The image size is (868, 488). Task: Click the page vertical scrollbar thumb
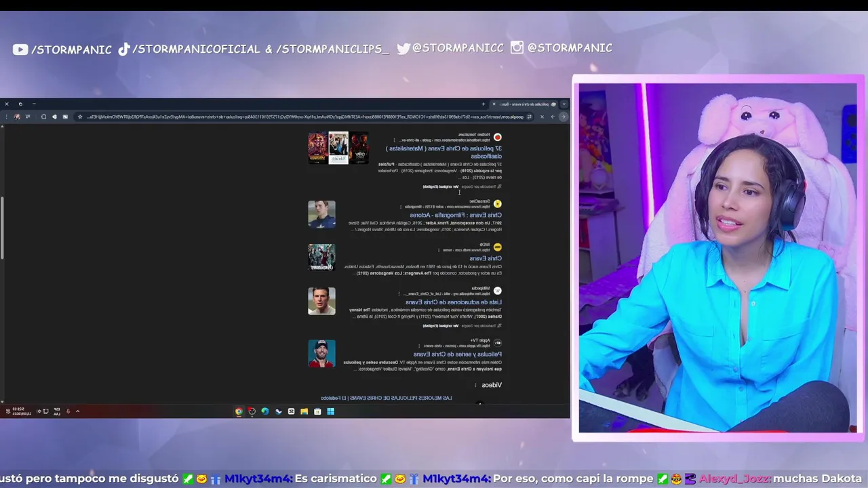2,227
